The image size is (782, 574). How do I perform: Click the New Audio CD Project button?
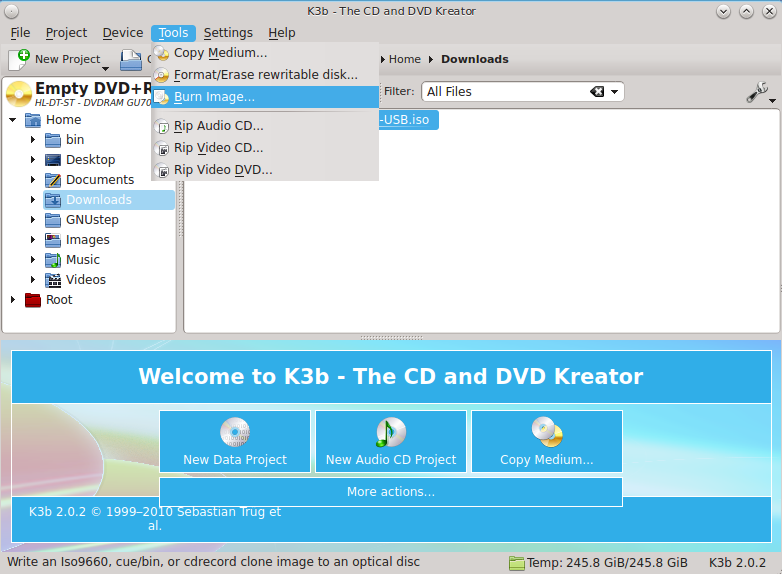(x=391, y=441)
